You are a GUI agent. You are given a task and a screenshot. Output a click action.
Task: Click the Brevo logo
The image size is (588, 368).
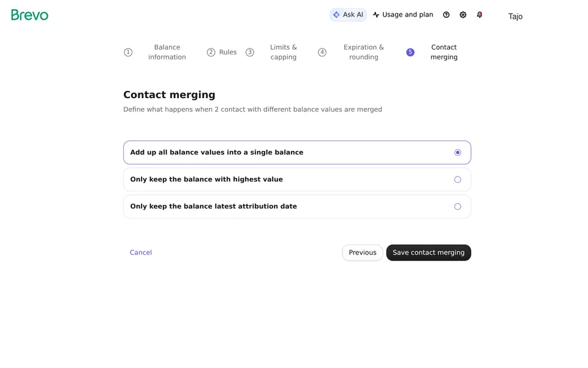pos(29,15)
